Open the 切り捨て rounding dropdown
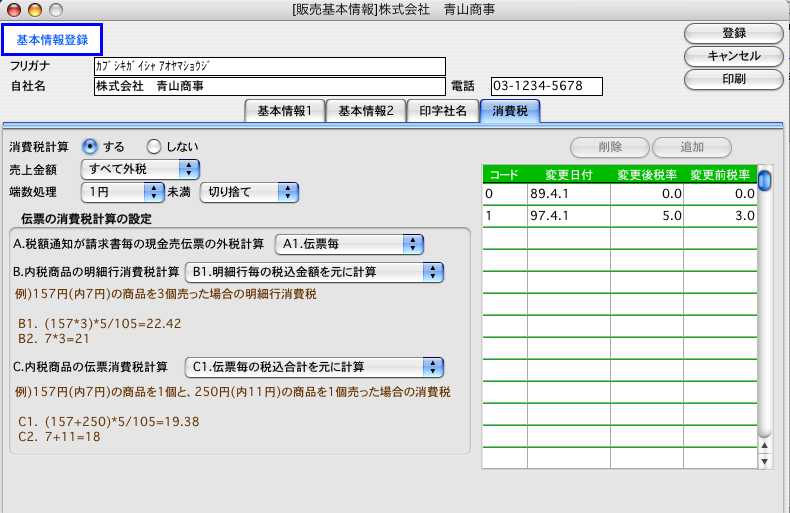This screenshot has width=790, height=513. 250,191
